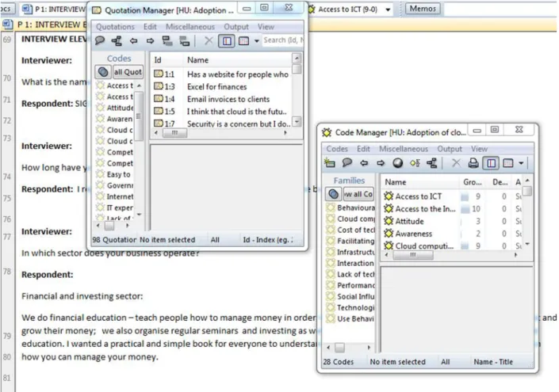Viewport: 559px width, 392px height.
Task: Select quotation 1:4 'Email invoices to clients'
Action: point(221,99)
